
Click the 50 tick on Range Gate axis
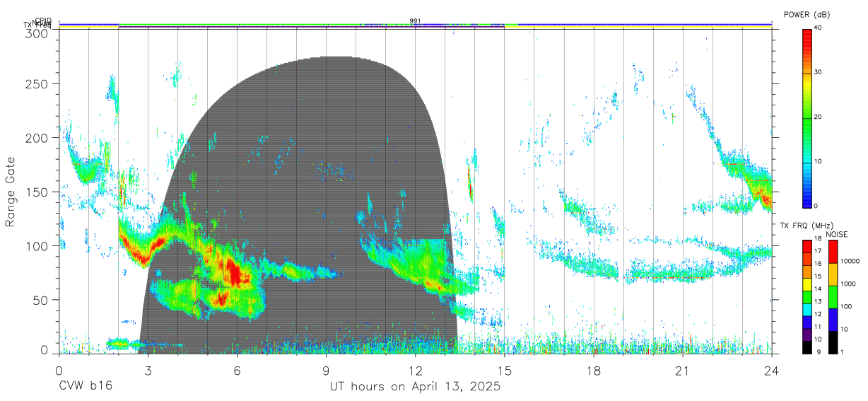41,300
